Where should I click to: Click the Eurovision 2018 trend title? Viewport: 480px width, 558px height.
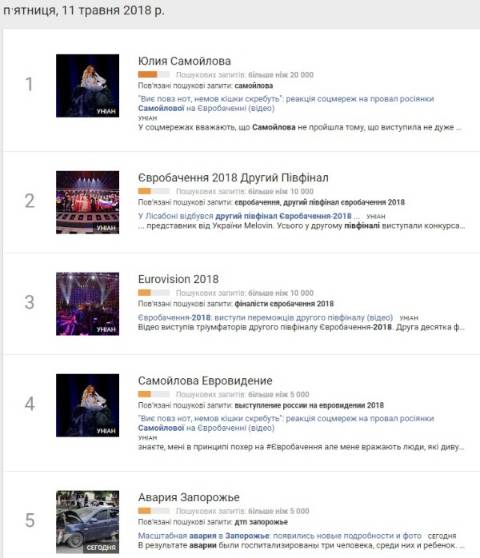pyautogui.click(x=178, y=279)
